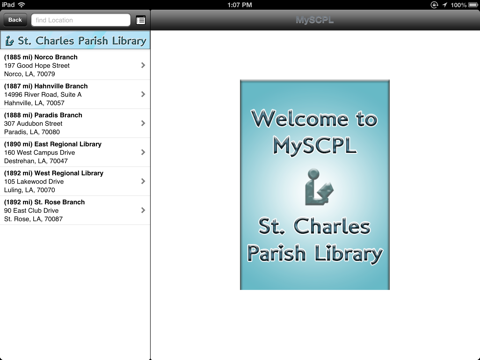Screen dimensions: 480x360
Task: Select the Paradis Branch entry
Action: tap(75, 123)
